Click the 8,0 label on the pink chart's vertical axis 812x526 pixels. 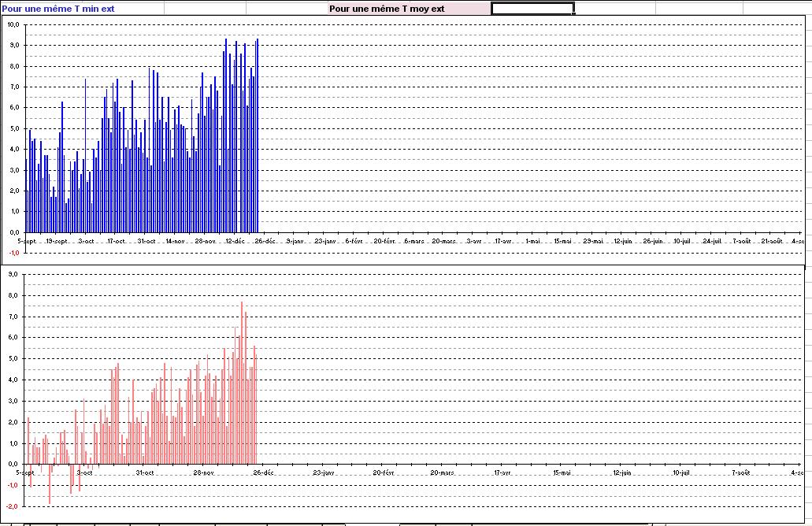click(13, 295)
